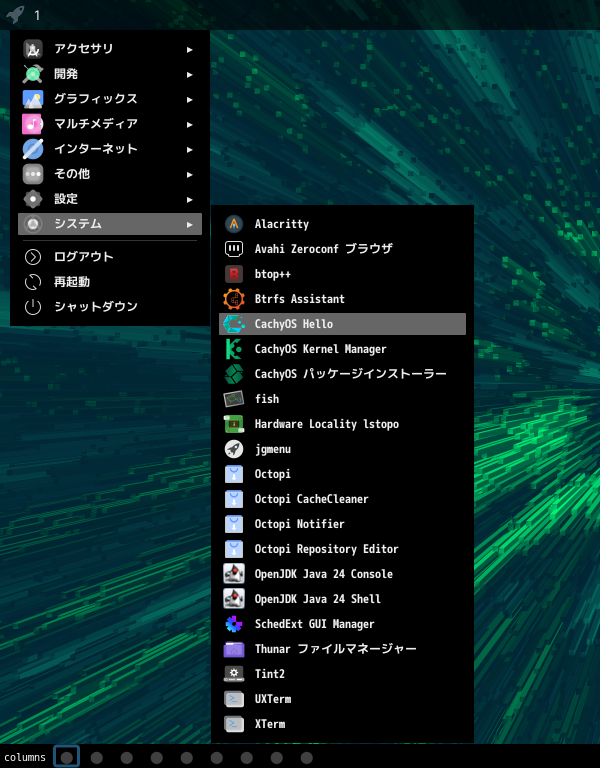
Task: Choose 再起動 to reboot
Action: tap(110, 282)
